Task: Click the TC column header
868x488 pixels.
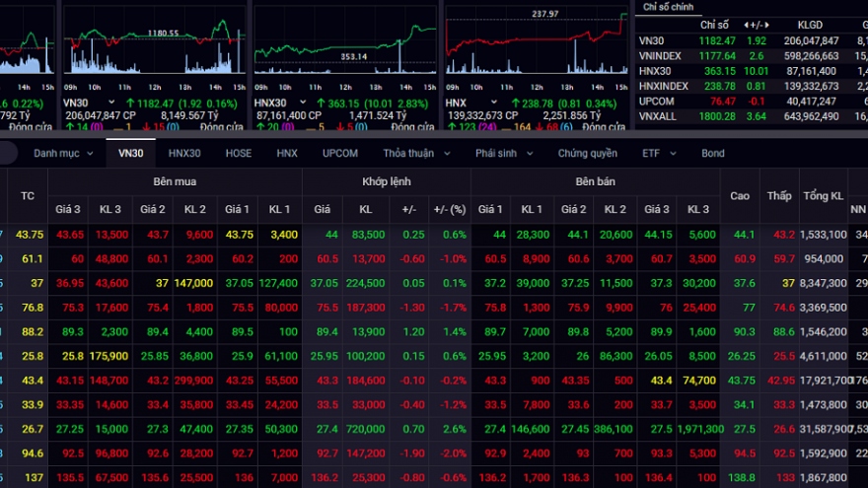Action: tap(28, 196)
